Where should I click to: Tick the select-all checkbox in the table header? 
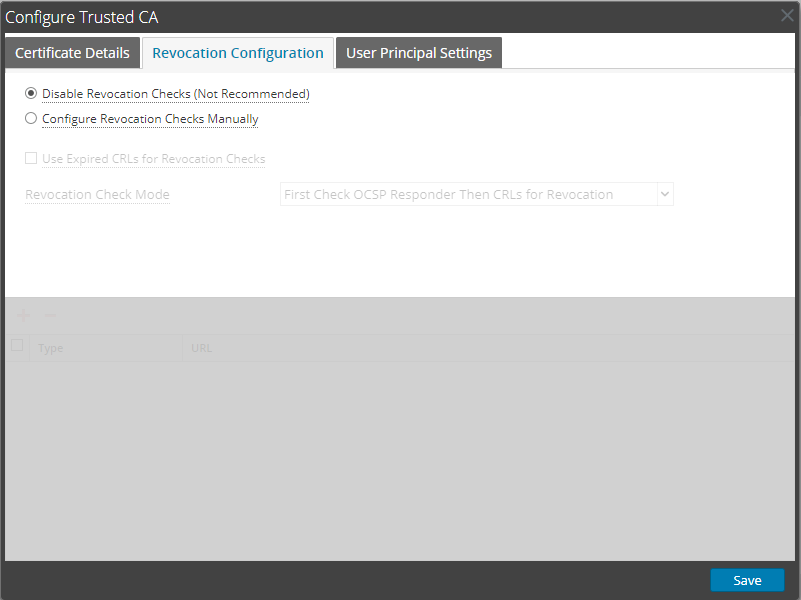tap(17, 346)
